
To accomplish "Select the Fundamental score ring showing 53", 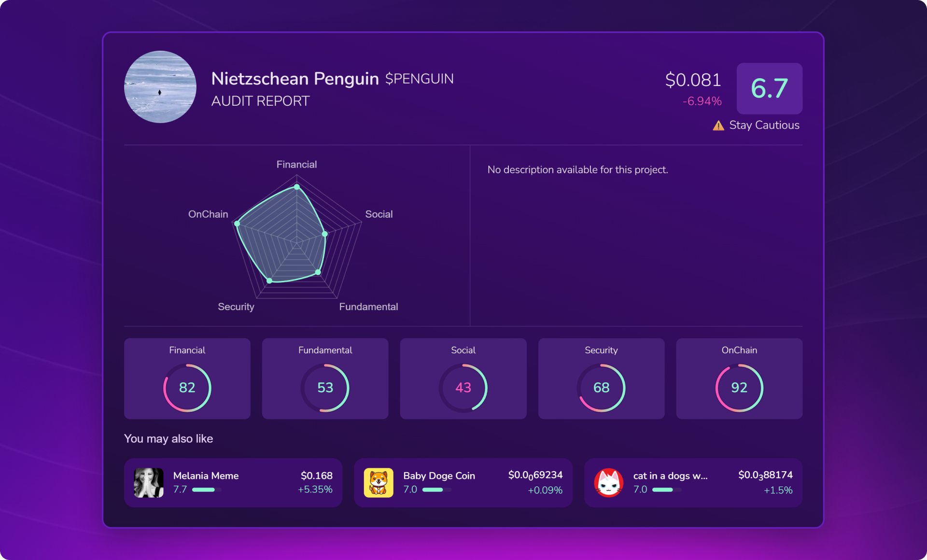I will (325, 388).
